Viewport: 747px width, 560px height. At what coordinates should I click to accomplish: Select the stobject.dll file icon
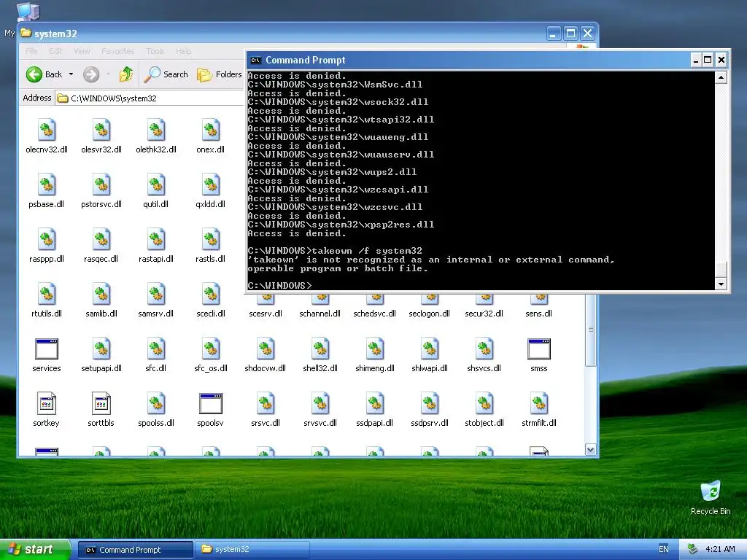(484, 403)
